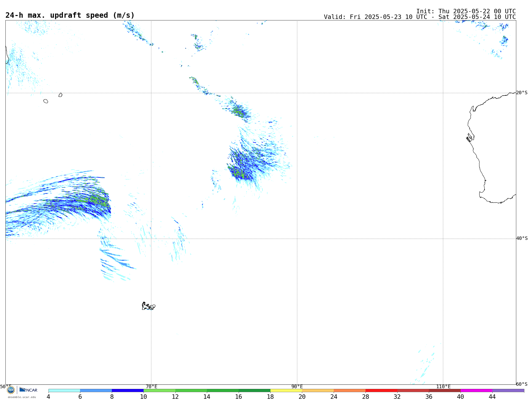
Task: Click the 90°E longitude label
Action: [x=297, y=387]
